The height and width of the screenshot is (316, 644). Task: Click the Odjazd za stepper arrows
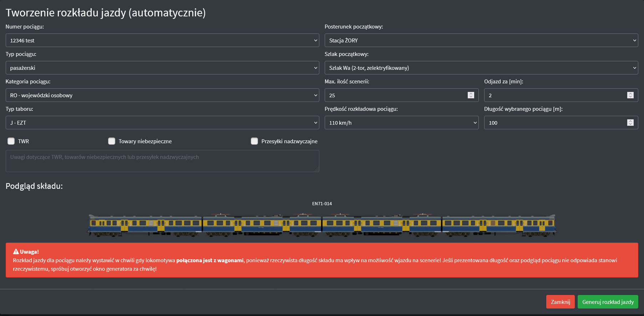click(630, 95)
